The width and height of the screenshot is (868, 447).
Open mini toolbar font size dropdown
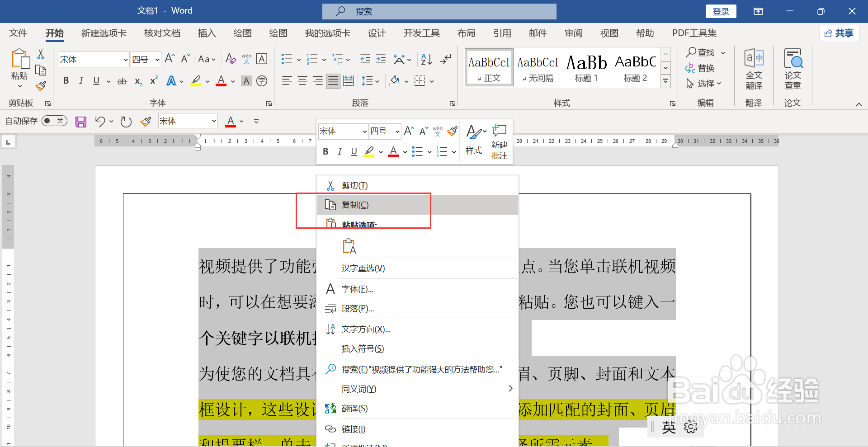tap(397, 132)
